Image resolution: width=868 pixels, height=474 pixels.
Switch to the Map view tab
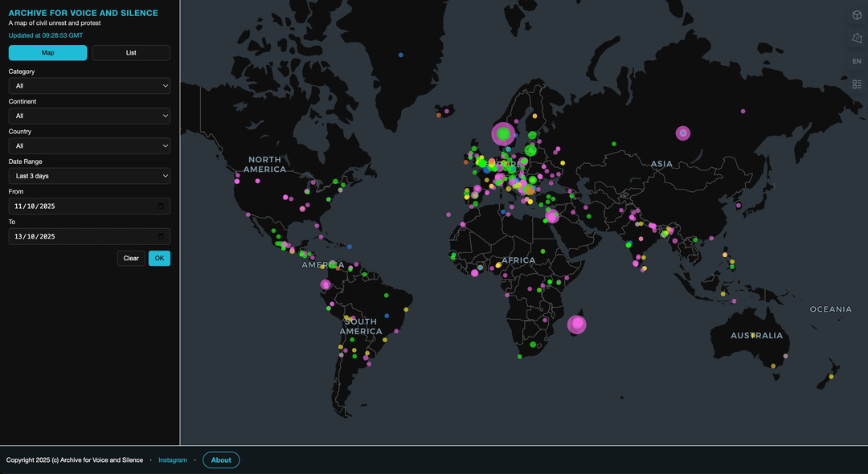pos(48,53)
